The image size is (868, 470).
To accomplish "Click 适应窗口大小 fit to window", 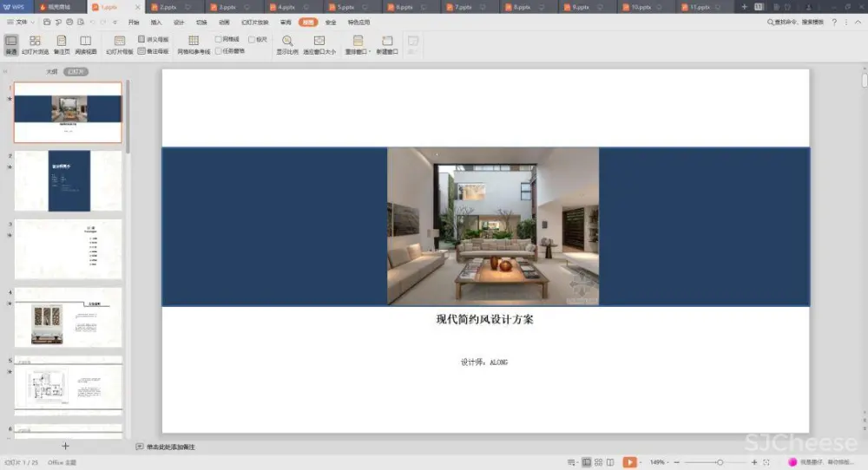I will 319,44.
